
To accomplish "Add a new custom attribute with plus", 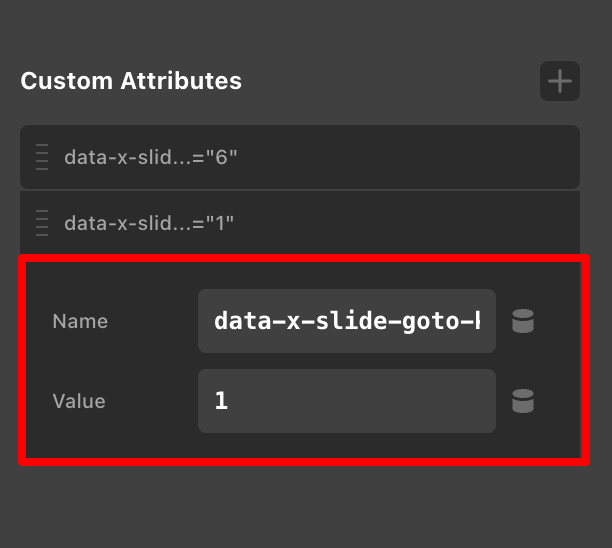I will pos(560,81).
